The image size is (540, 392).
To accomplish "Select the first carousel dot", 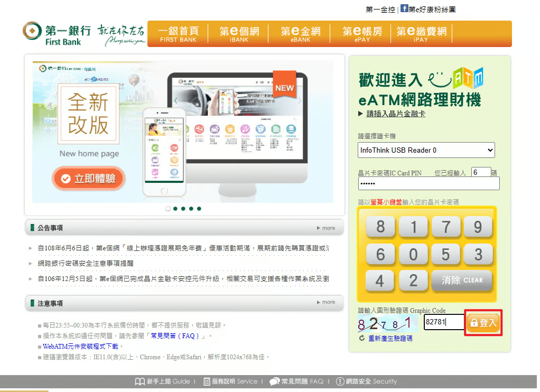I will (x=167, y=209).
